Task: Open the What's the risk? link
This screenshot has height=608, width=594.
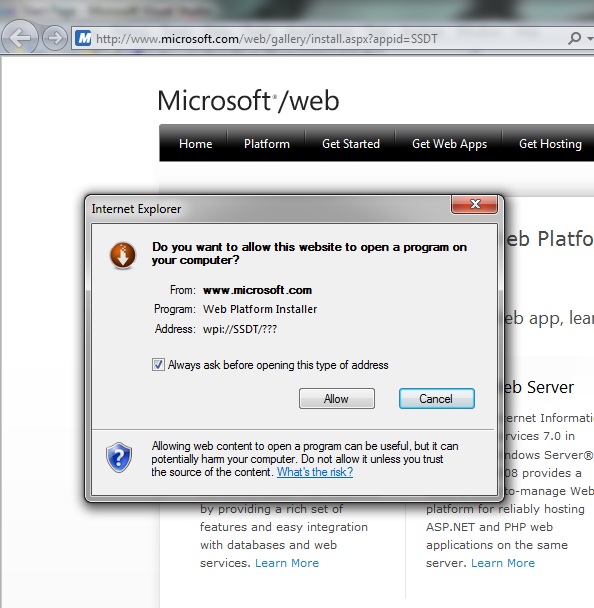Action: pos(315,472)
